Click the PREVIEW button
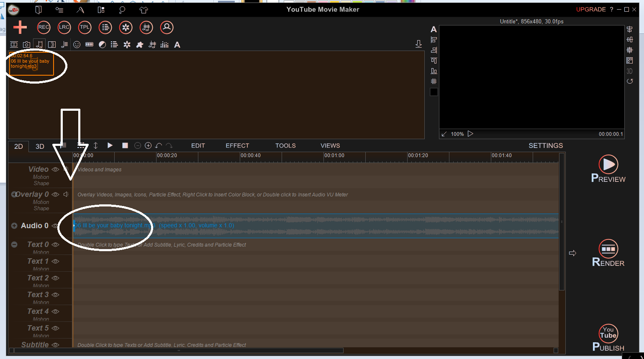 click(x=608, y=169)
